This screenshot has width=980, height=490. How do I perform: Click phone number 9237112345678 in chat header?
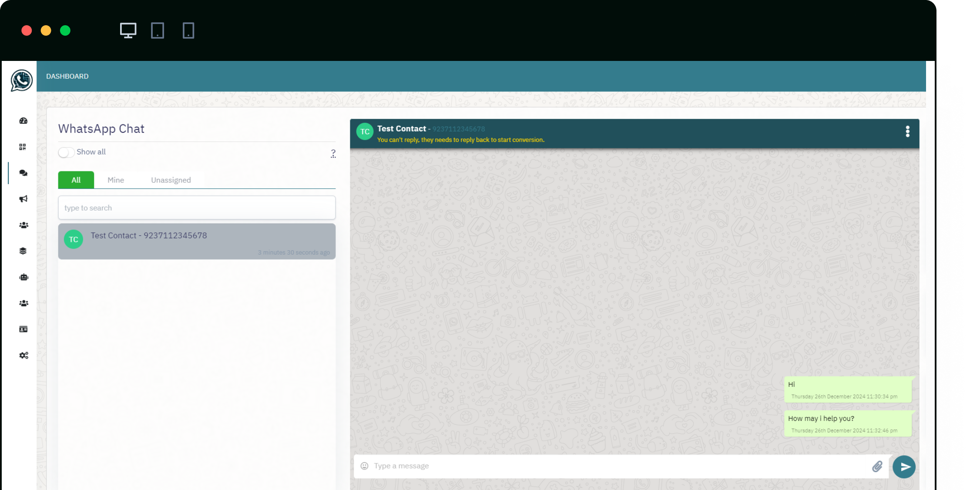click(x=459, y=129)
